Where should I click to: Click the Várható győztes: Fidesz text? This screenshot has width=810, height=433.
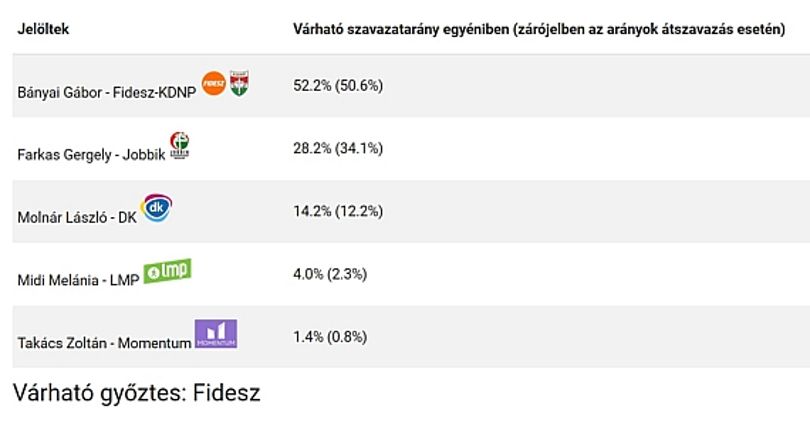pos(136,394)
